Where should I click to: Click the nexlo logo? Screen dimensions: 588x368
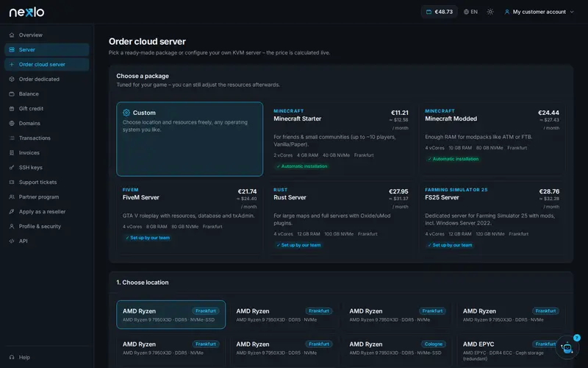click(26, 12)
